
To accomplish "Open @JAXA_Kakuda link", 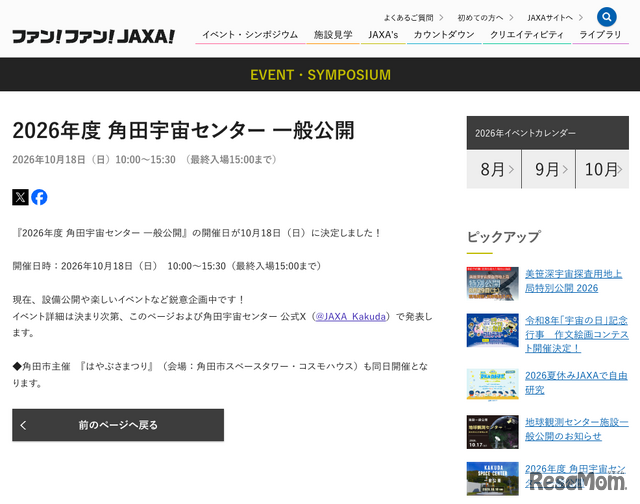I will point(351,316).
